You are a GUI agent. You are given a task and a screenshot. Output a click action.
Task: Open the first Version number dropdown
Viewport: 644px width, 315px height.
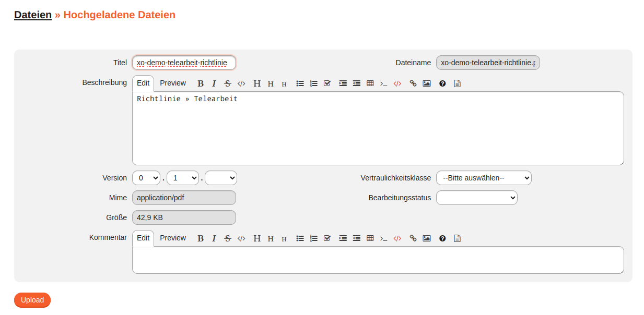pos(146,177)
